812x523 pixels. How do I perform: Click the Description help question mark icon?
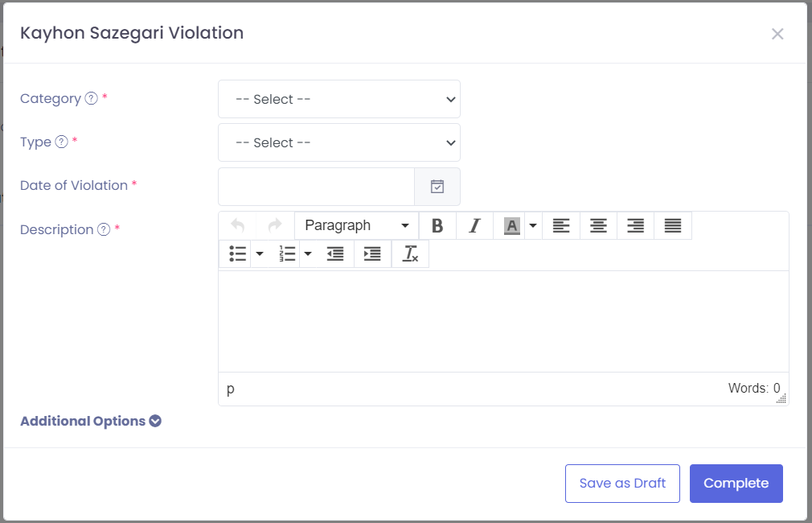104,229
